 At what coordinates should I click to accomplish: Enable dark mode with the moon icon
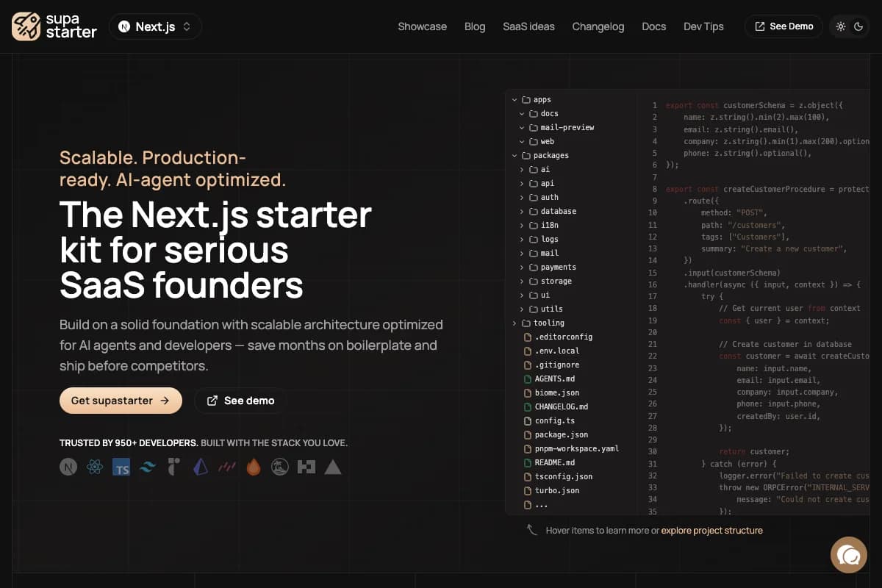pos(858,26)
